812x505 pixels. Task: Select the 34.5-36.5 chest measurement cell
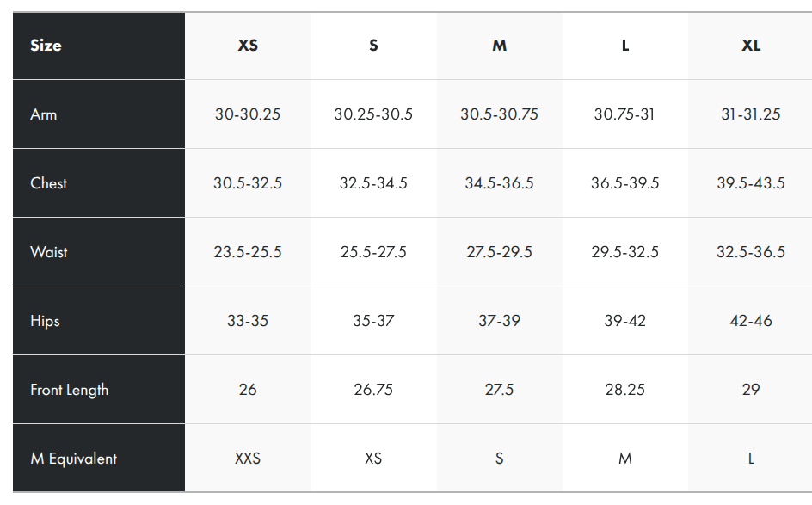[499, 183]
